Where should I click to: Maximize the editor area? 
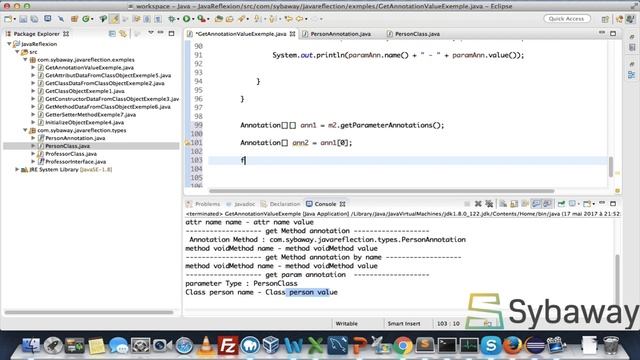click(x=613, y=33)
